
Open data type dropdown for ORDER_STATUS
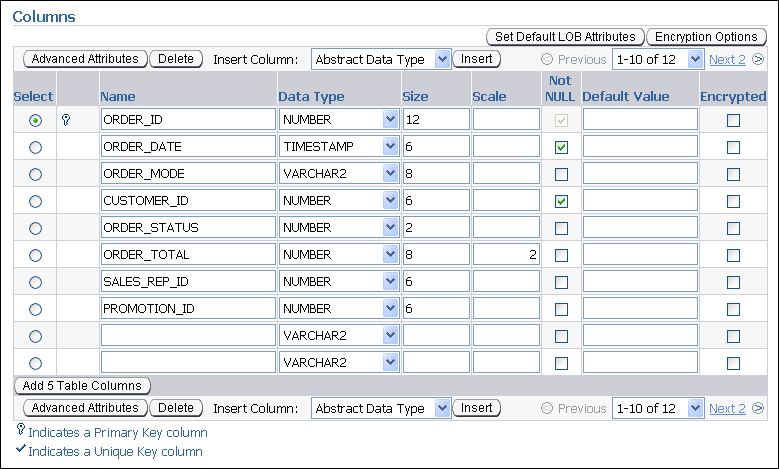point(339,228)
